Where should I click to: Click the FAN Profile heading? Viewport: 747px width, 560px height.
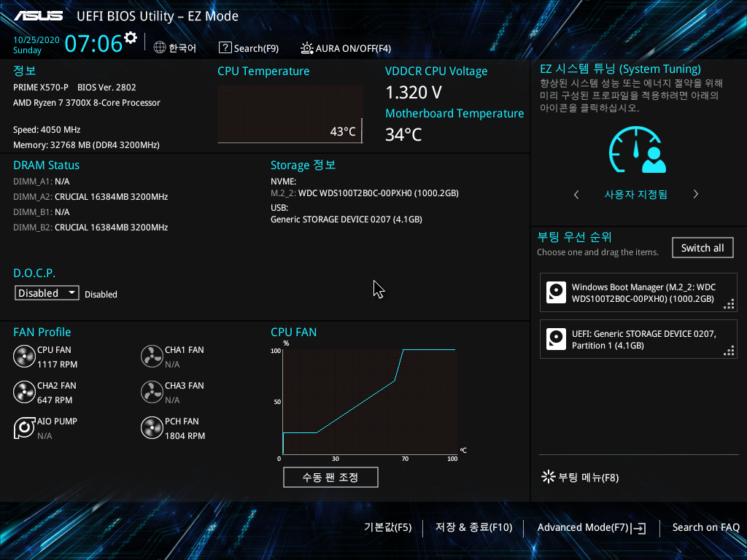tap(42, 332)
